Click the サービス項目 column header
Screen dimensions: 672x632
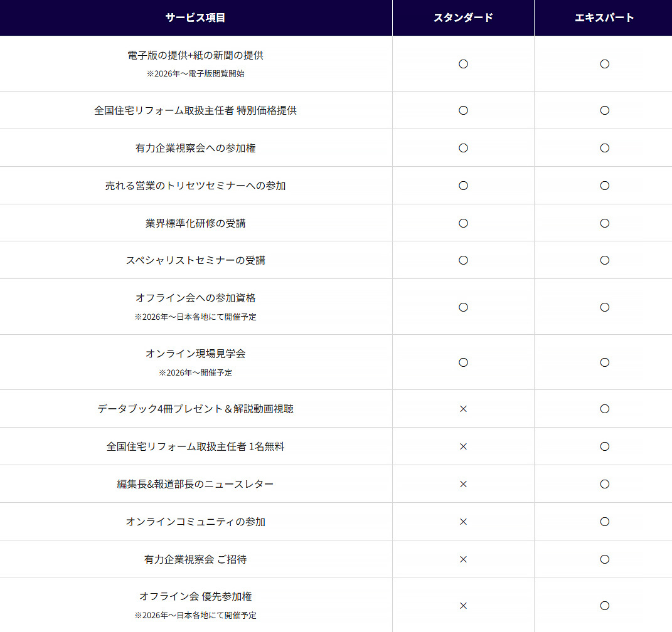pos(195,18)
